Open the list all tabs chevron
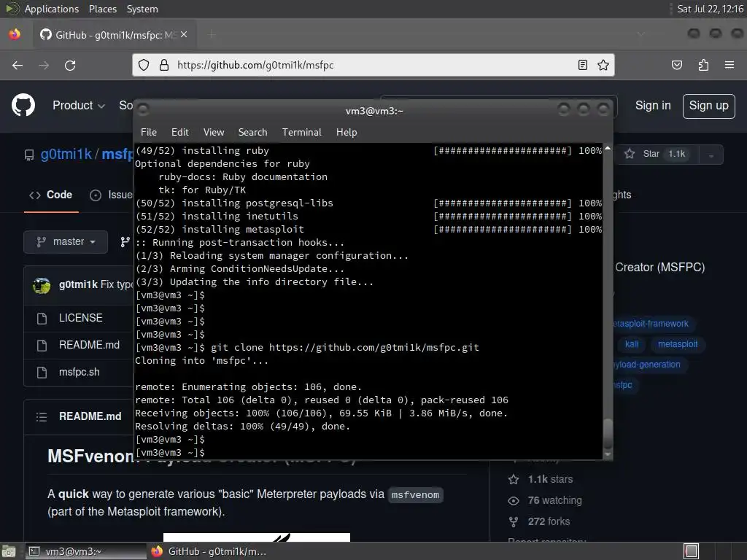The width and height of the screenshot is (747, 560). tap(640, 34)
